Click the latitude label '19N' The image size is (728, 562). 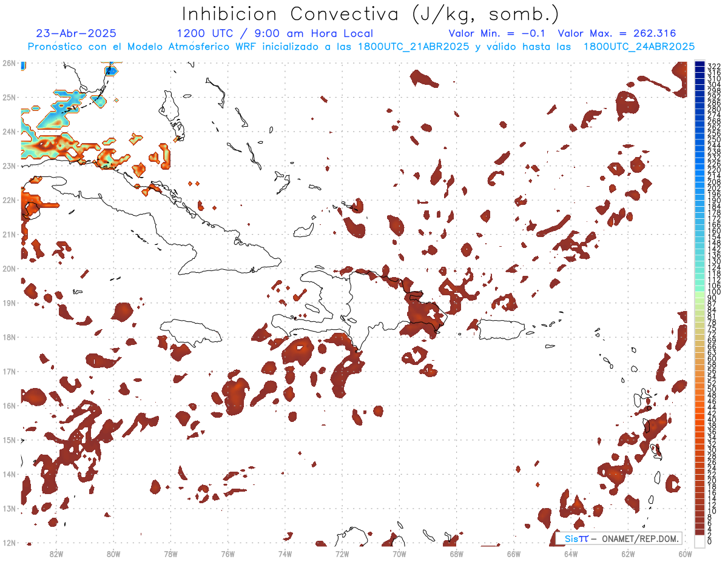tap(8, 303)
